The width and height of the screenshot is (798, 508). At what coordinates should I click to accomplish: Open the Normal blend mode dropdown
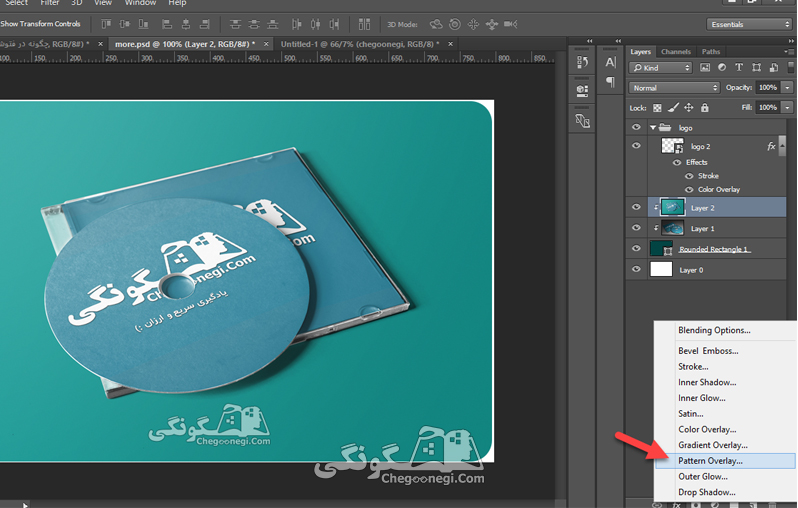coord(674,88)
